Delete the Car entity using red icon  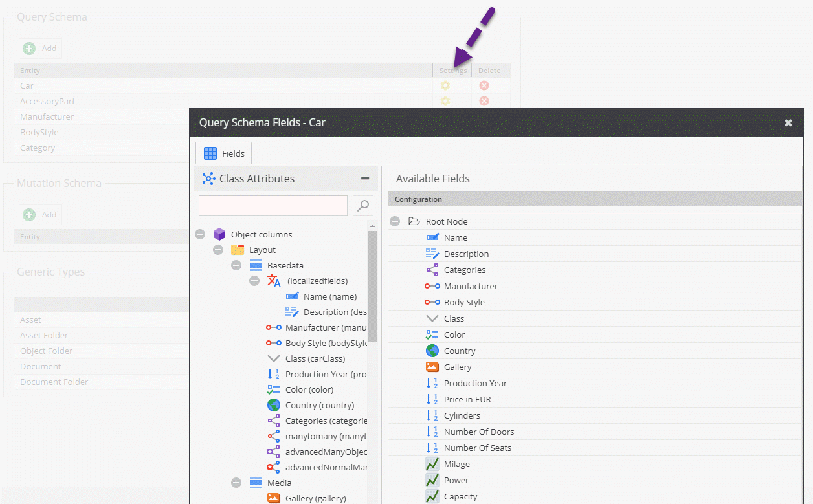pos(484,85)
